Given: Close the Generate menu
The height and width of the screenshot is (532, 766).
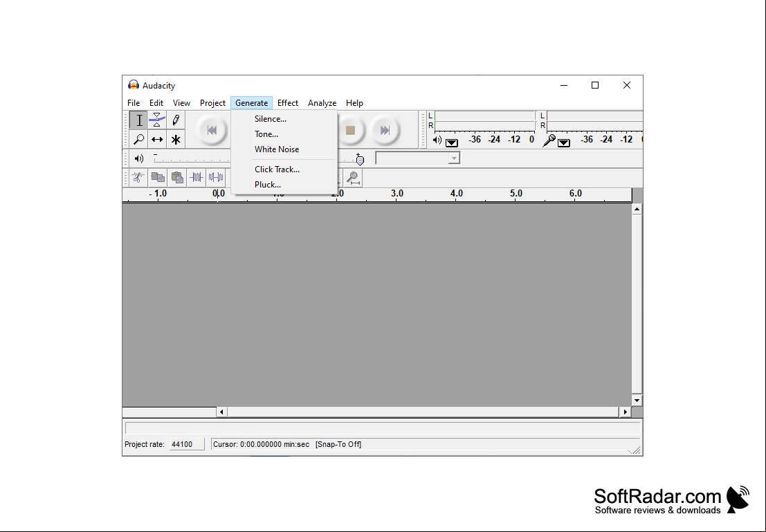Looking at the screenshot, I should [252, 103].
